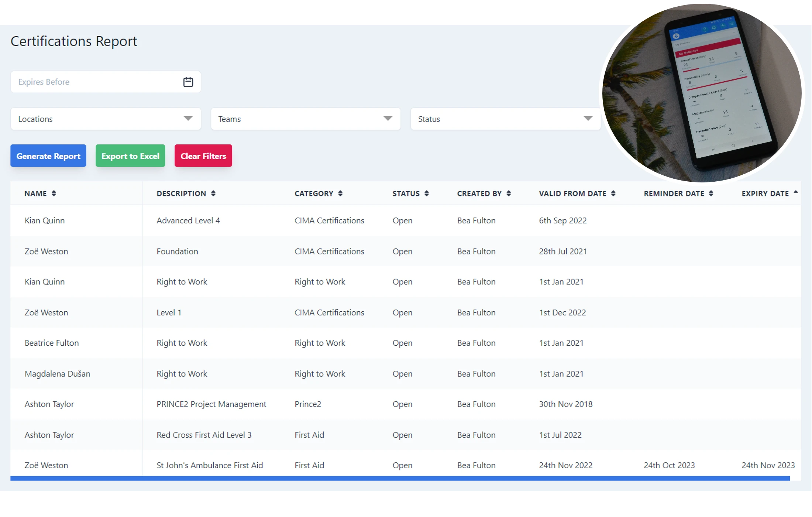812x517 pixels.
Task: Open the Status filter dropdown
Action: pos(505,119)
